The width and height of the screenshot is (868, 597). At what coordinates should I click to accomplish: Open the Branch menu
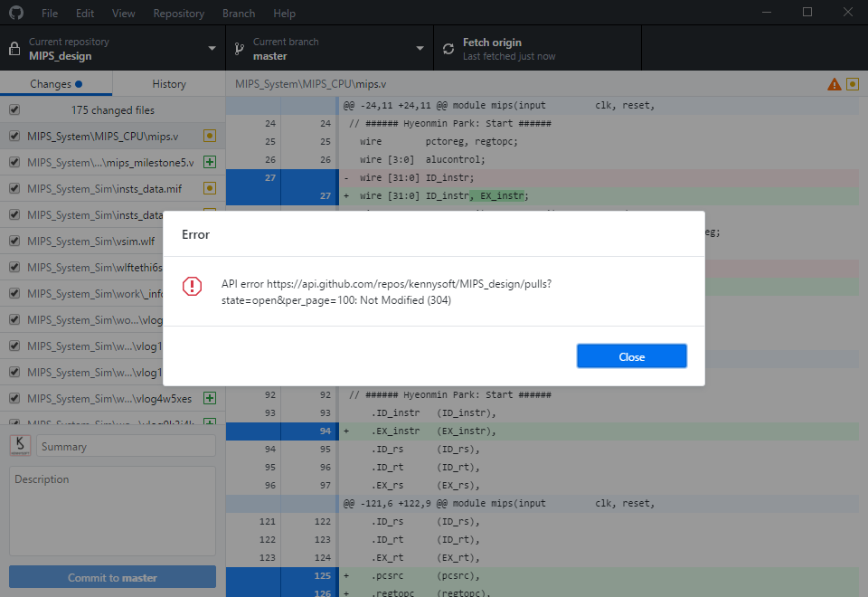[238, 13]
